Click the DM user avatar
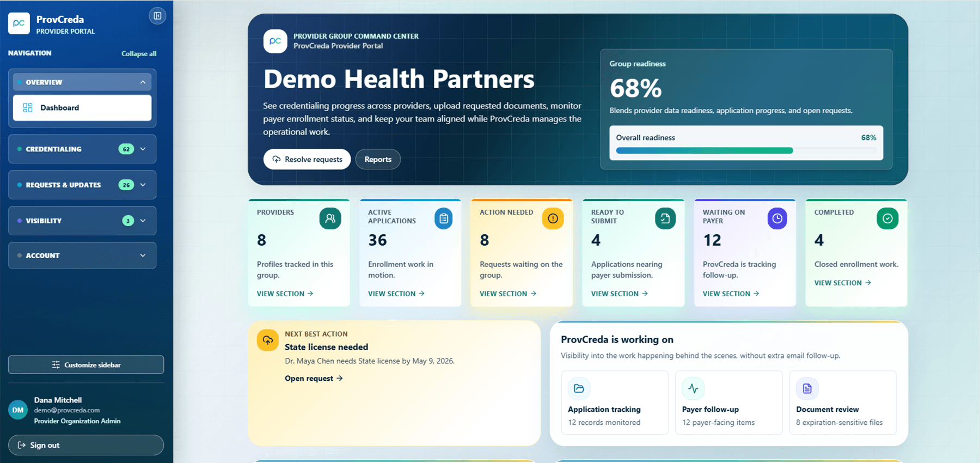Viewport: 980px width, 463px height. click(x=18, y=410)
